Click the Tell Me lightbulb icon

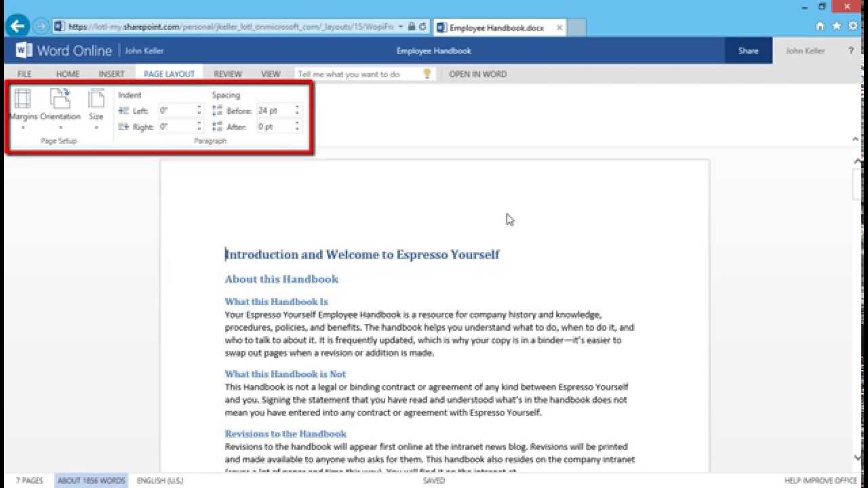pyautogui.click(x=427, y=74)
